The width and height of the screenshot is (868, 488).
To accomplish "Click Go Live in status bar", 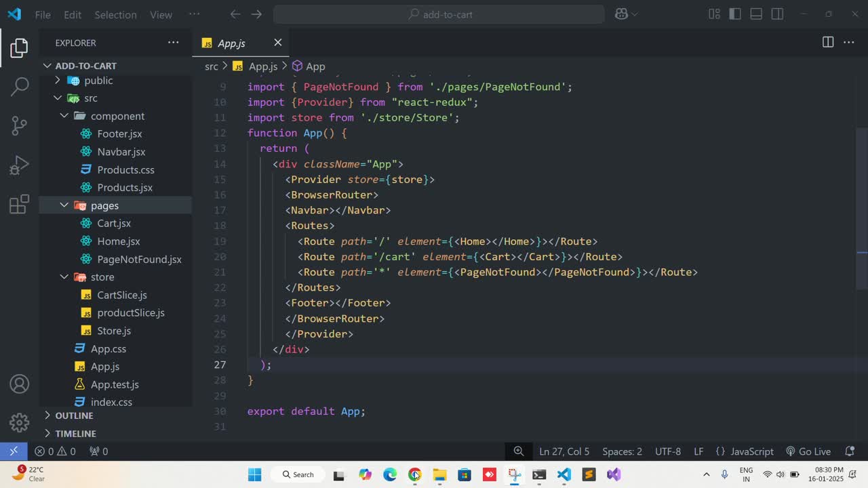I will coord(808,451).
